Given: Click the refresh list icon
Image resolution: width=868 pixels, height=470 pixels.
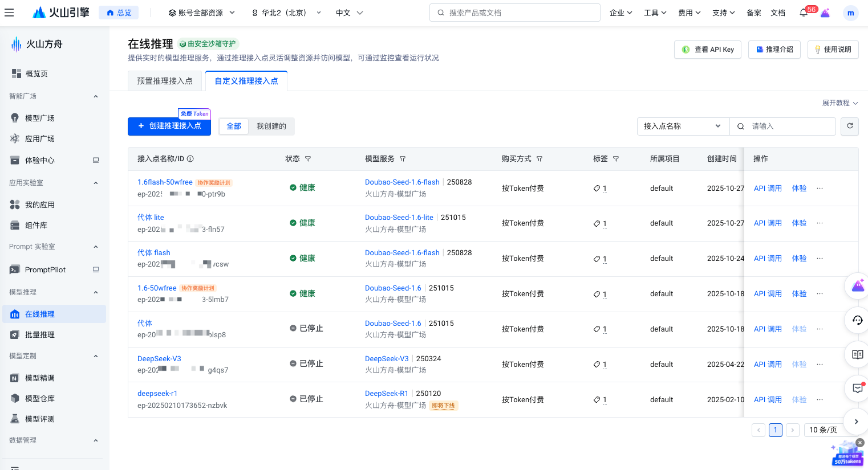Looking at the screenshot, I should pos(850,126).
